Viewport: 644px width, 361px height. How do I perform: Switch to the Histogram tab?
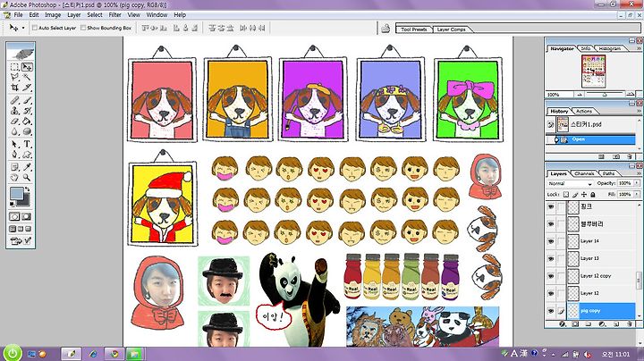[609, 48]
